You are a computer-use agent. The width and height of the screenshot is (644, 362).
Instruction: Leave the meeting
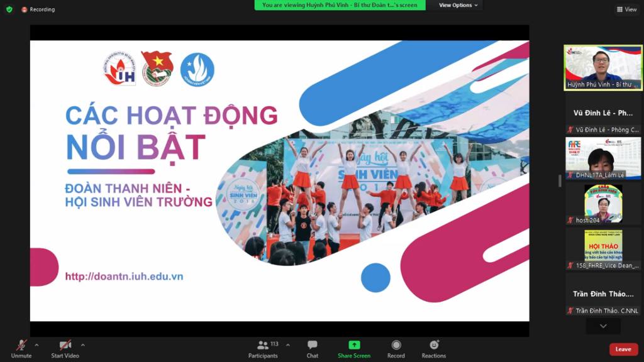coord(623,349)
